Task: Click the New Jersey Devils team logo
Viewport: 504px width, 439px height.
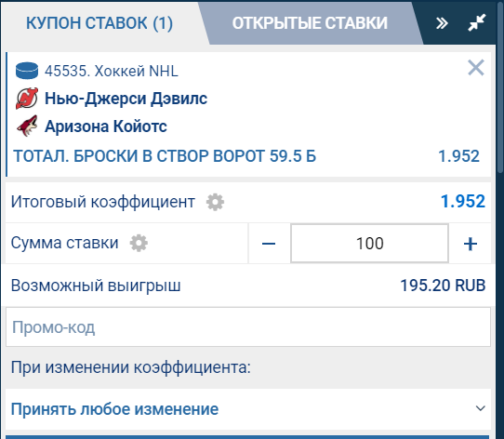Action: click(27, 98)
